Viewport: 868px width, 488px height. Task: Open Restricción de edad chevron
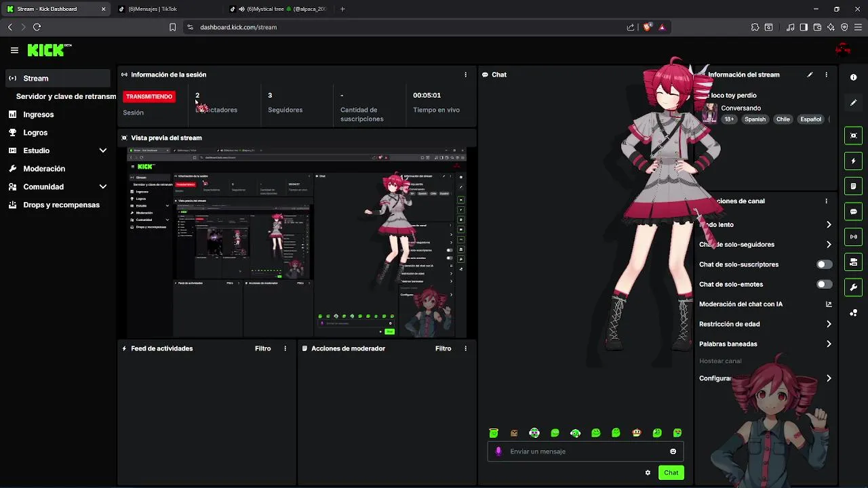(x=829, y=324)
